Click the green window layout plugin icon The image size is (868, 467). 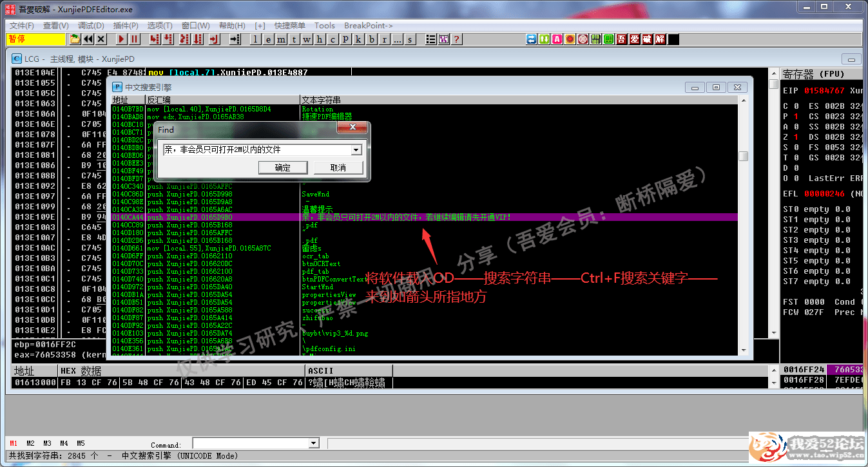click(608, 39)
